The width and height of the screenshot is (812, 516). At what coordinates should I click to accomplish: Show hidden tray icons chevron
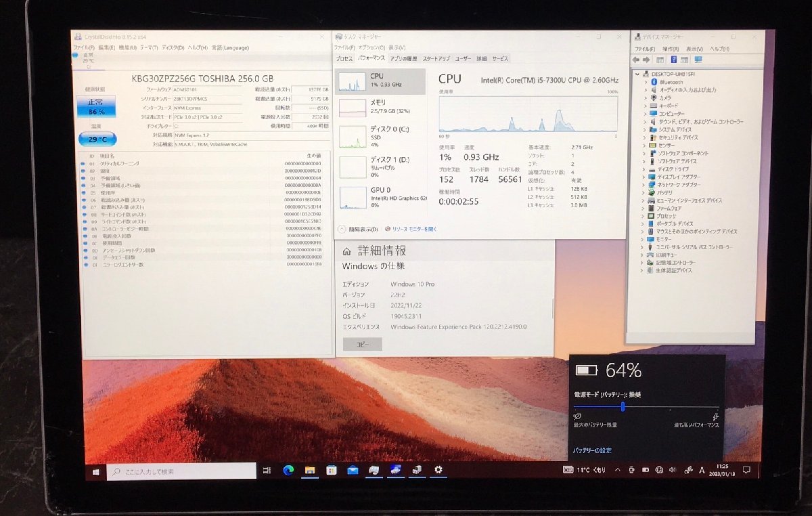[618, 469]
